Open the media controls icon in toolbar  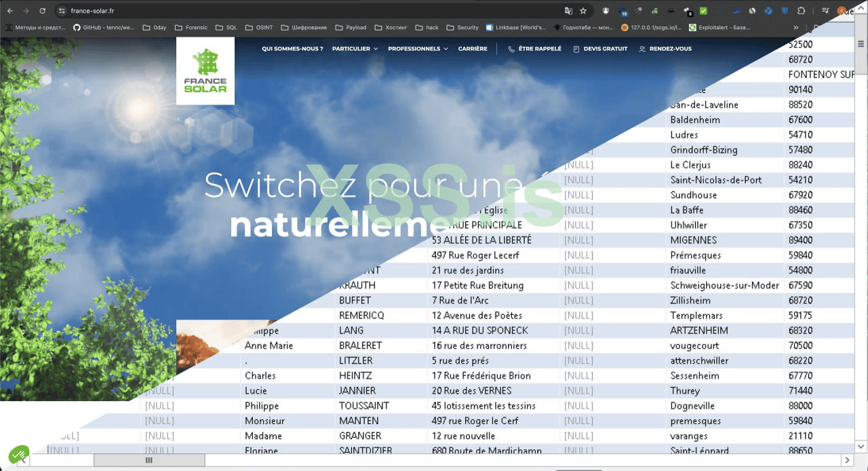[x=825, y=11]
